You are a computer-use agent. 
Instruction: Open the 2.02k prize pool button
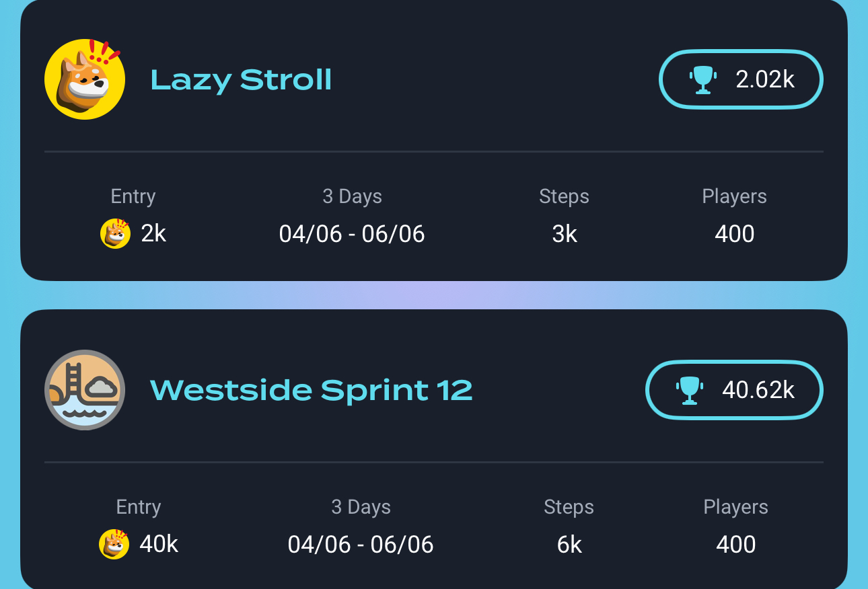pyautogui.click(x=741, y=79)
